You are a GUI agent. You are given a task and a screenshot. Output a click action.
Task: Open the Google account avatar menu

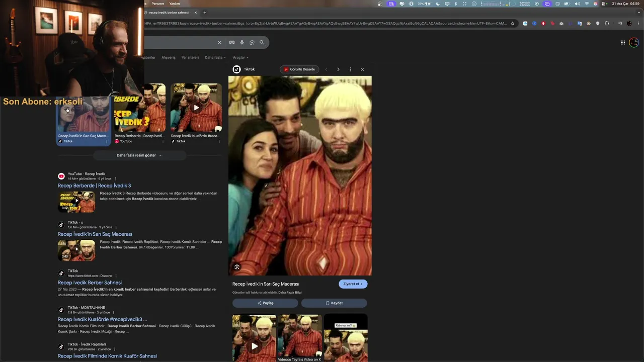coord(633,43)
